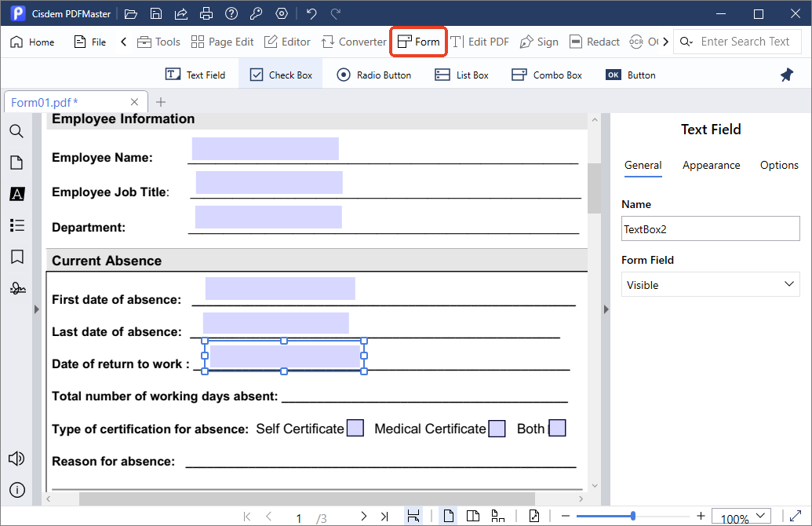Click the Text Field tool button
This screenshot has width=812, height=526.
[195, 75]
